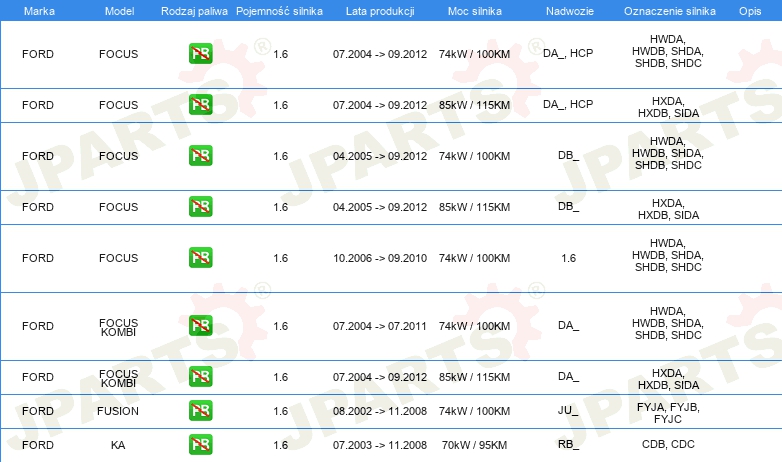Click the FOCUS KOMBI model in the 07.2011 row
Image resolution: width=782 pixels, height=462 pixels.
pos(118,327)
